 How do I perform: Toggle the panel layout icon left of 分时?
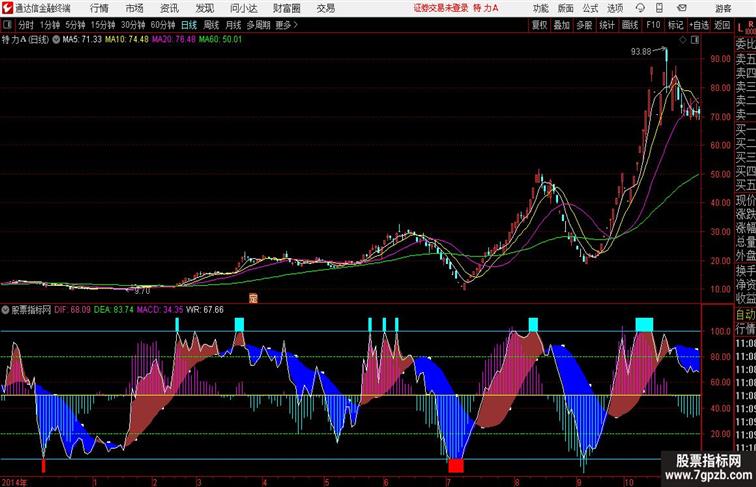point(7,25)
